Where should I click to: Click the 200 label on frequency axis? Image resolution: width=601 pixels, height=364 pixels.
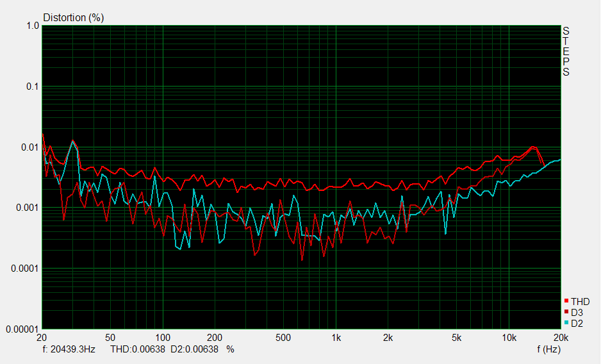click(x=215, y=338)
